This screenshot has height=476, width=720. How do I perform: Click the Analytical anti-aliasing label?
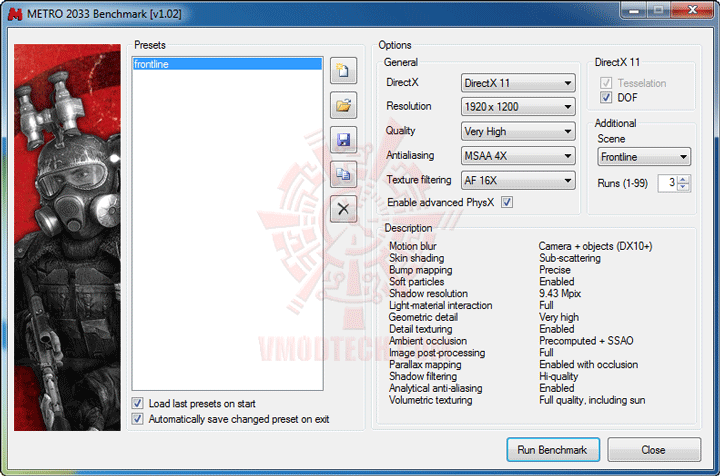tap(435, 388)
